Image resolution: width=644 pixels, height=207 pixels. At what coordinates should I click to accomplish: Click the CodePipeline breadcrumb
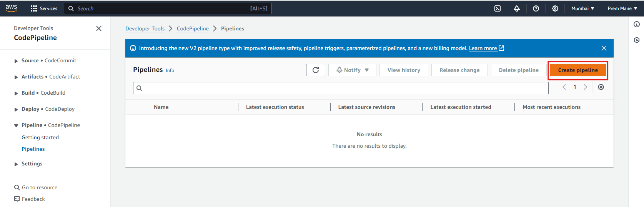point(193,28)
